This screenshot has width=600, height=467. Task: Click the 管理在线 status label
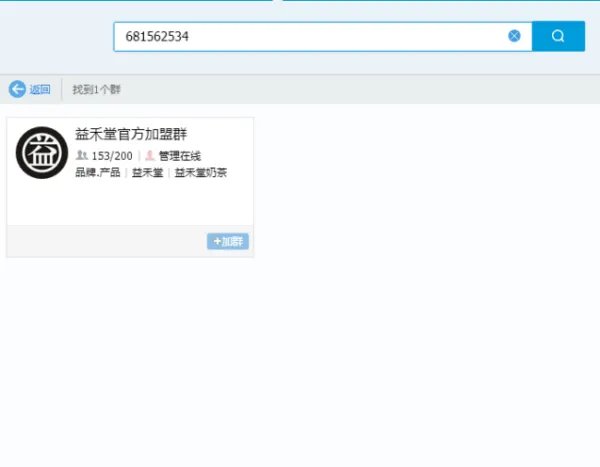[x=180, y=156]
